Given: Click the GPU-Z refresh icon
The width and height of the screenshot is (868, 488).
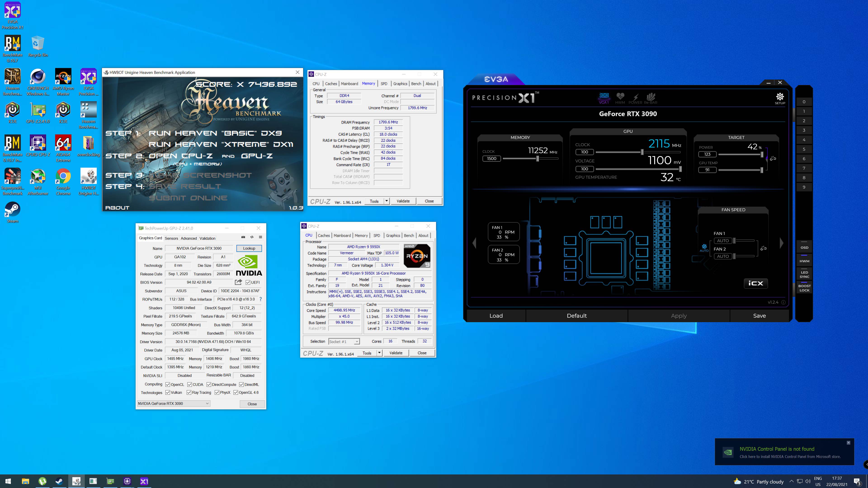Looking at the screenshot, I should pyautogui.click(x=252, y=237).
